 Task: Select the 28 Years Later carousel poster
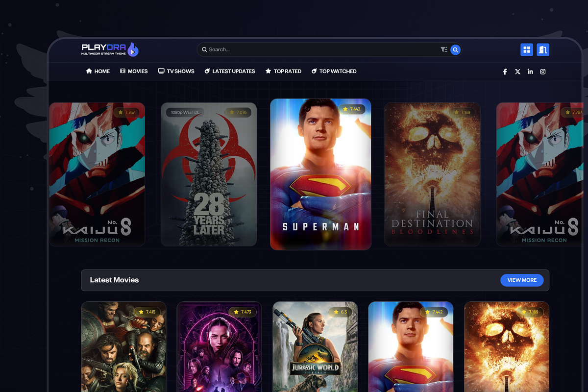[x=209, y=174]
